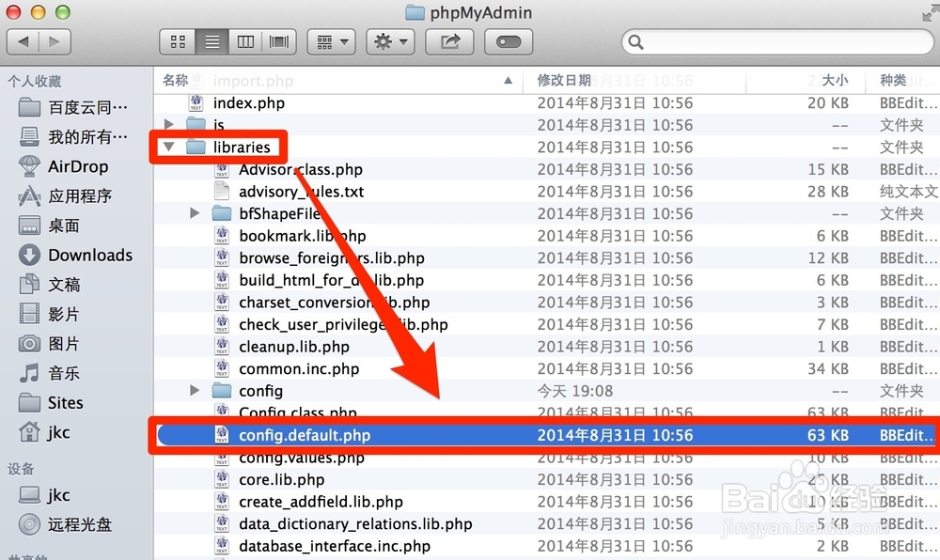Click advisory_rules.txt document icon
Image resolution: width=940 pixels, height=560 pixels.
tap(222, 191)
